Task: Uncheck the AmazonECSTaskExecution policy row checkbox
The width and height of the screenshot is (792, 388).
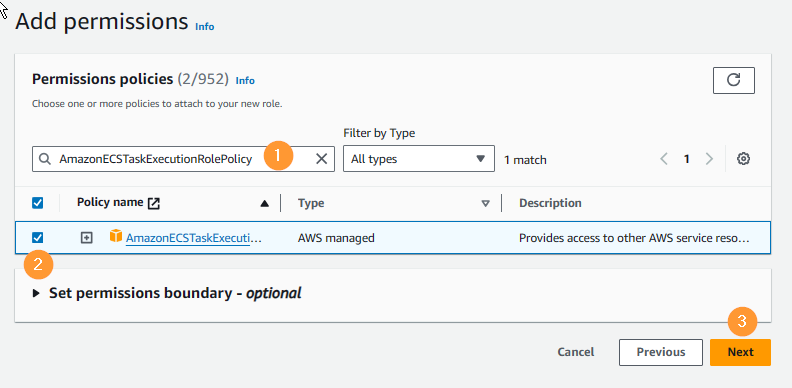Action: [x=37, y=237]
